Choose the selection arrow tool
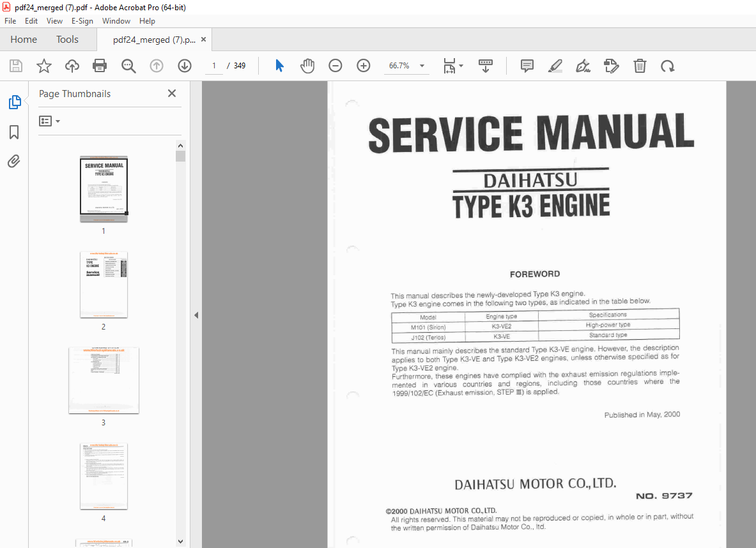This screenshot has width=756, height=548. (x=279, y=66)
